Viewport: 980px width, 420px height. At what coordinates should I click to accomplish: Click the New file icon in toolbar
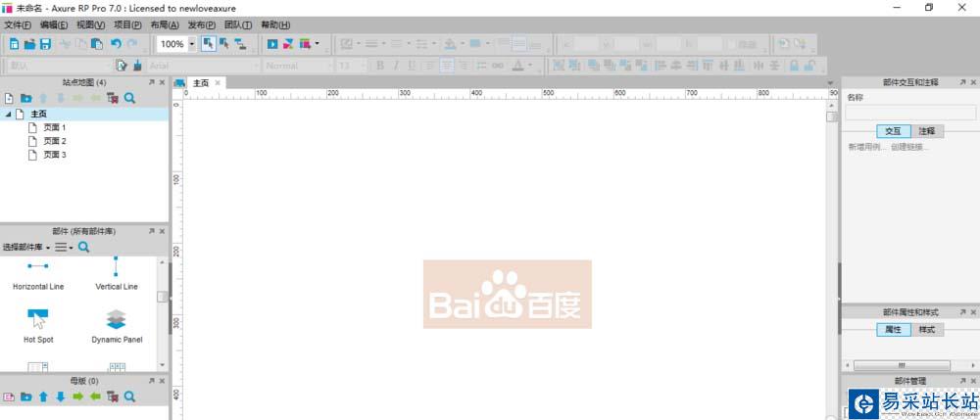pos(14,44)
